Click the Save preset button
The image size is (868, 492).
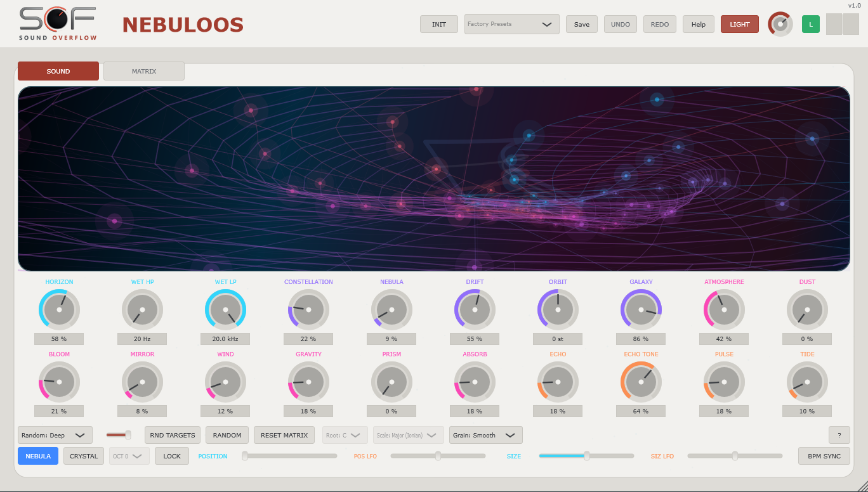582,24
